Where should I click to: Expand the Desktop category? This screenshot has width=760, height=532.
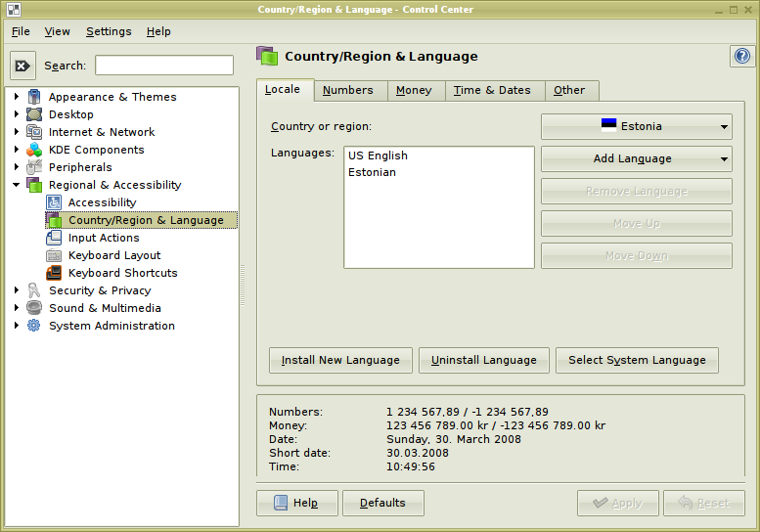point(17,114)
